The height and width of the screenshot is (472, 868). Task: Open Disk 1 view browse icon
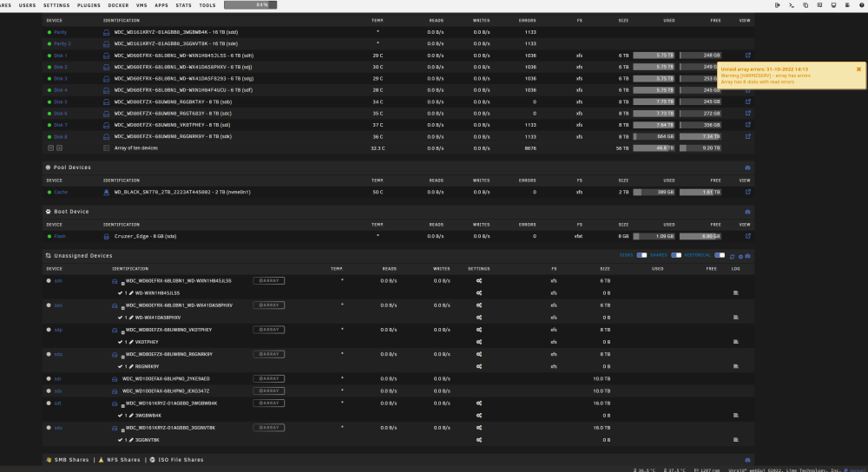coord(748,56)
